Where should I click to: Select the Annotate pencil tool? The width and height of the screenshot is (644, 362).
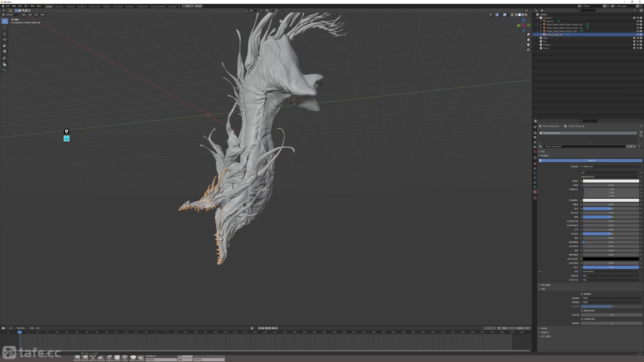coord(5,58)
